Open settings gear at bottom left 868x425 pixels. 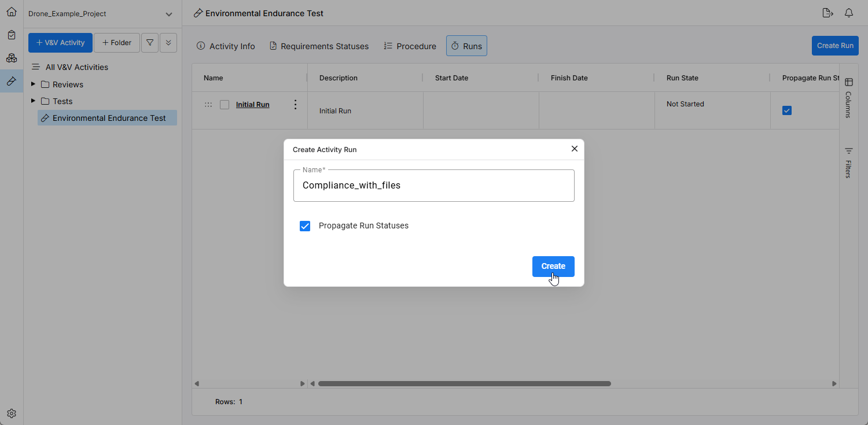tap(12, 413)
